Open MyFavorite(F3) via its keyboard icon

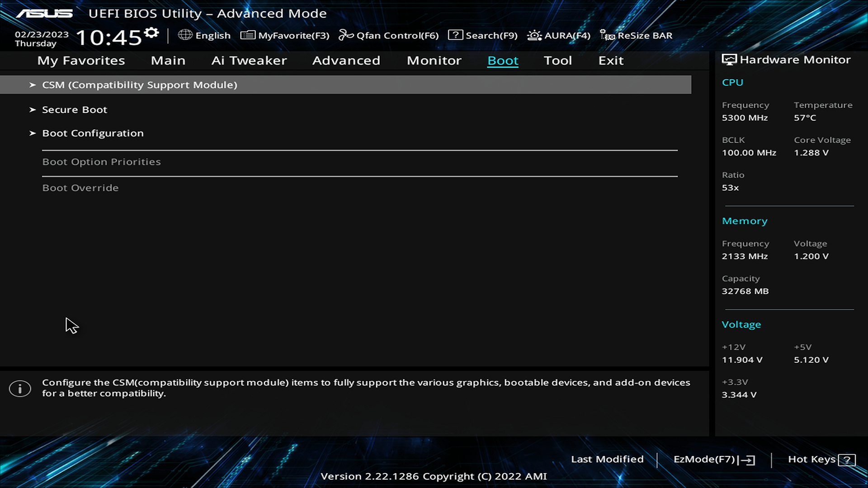pyautogui.click(x=248, y=35)
